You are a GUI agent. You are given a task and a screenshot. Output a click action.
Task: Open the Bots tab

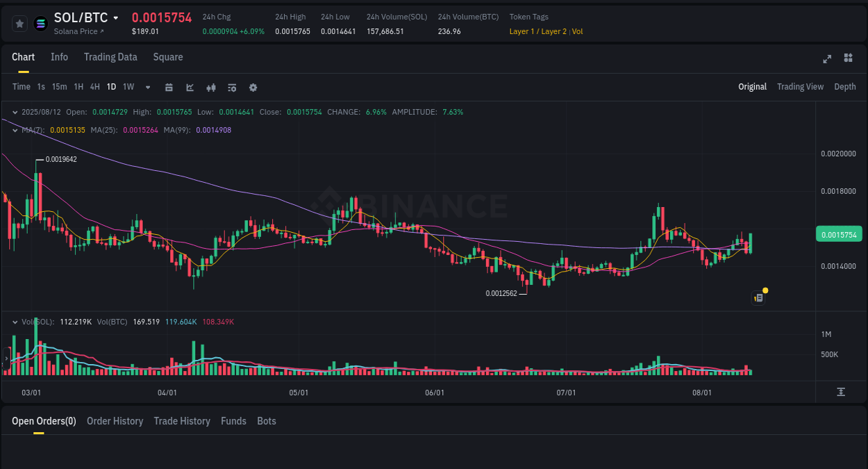[267, 421]
